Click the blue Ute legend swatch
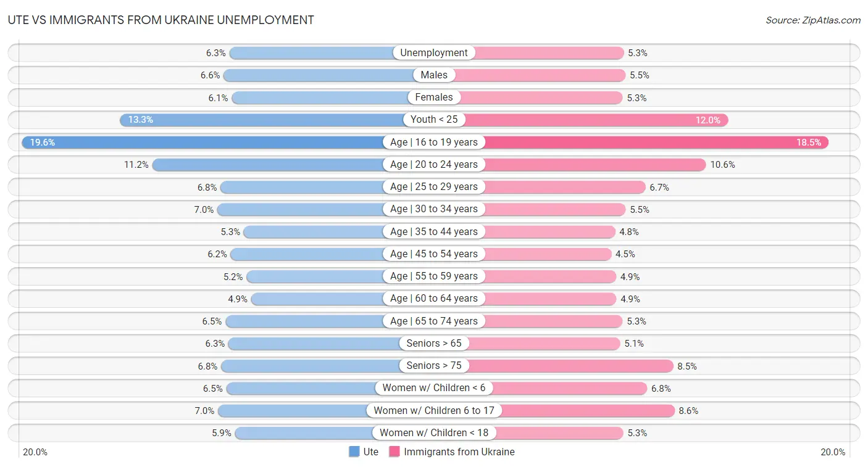Image resolution: width=868 pixels, height=467 pixels. (354, 452)
